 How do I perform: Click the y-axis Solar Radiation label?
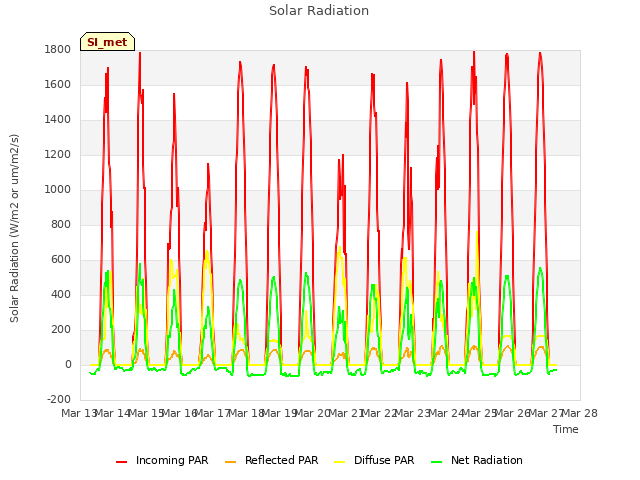coord(14,228)
